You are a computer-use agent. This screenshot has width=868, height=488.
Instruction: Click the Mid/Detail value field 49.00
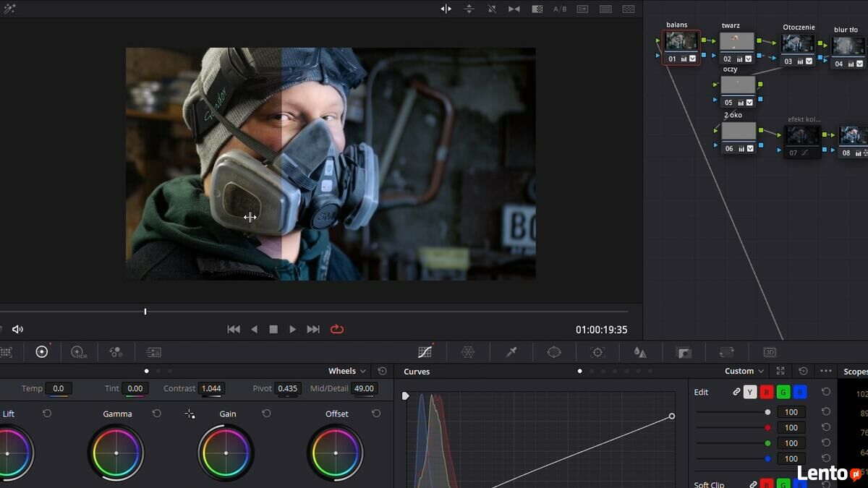[364, 388]
